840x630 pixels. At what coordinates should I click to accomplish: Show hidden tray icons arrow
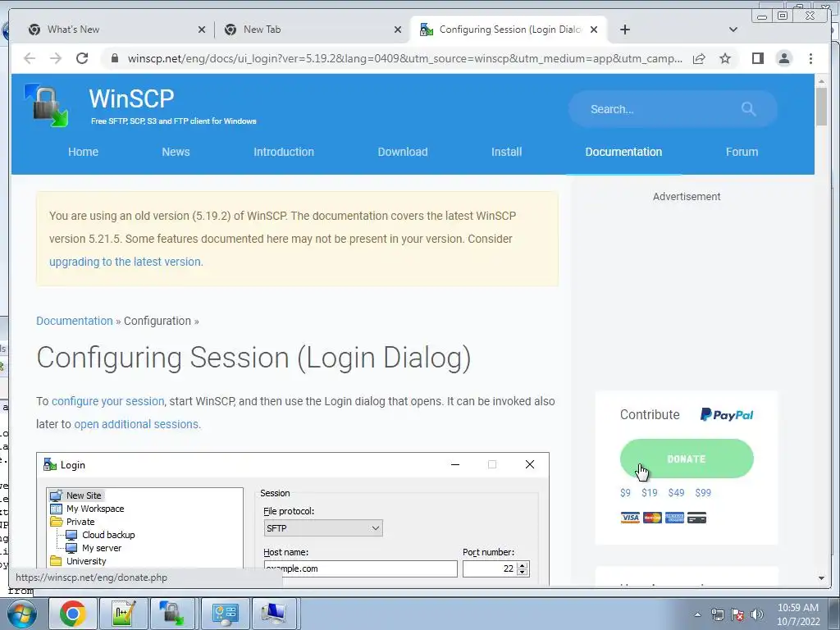point(697,614)
